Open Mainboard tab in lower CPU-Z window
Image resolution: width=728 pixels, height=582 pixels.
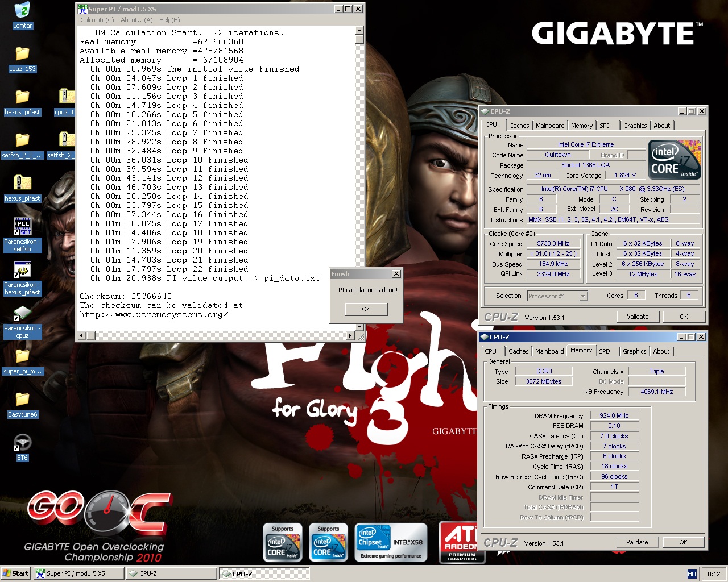pos(549,351)
